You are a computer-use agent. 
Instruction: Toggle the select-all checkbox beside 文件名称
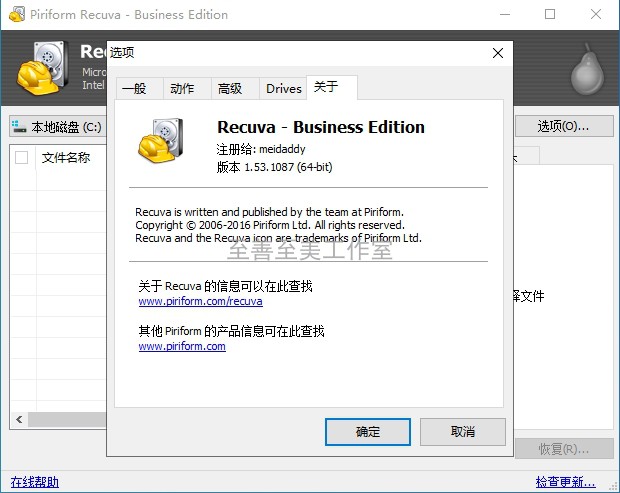click(x=21, y=157)
